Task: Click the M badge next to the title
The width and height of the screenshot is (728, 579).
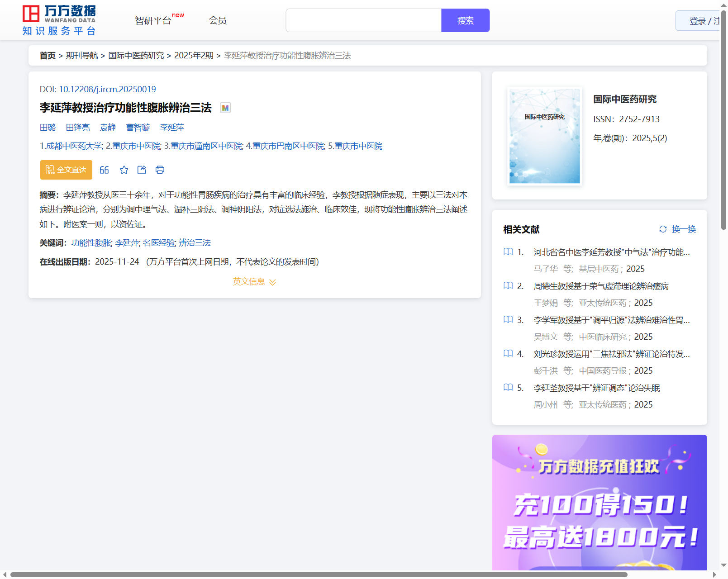Action: (225, 108)
